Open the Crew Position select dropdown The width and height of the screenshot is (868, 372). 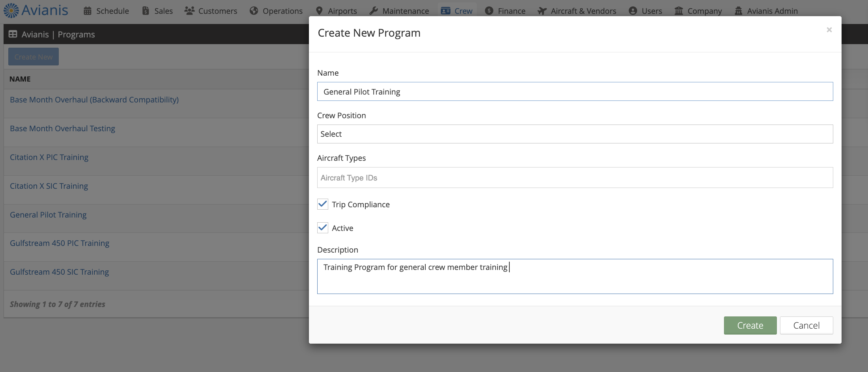click(x=575, y=134)
